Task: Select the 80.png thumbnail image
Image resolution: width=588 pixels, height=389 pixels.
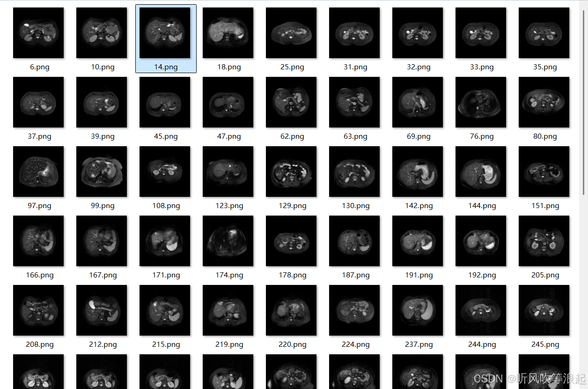Action: (x=544, y=102)
